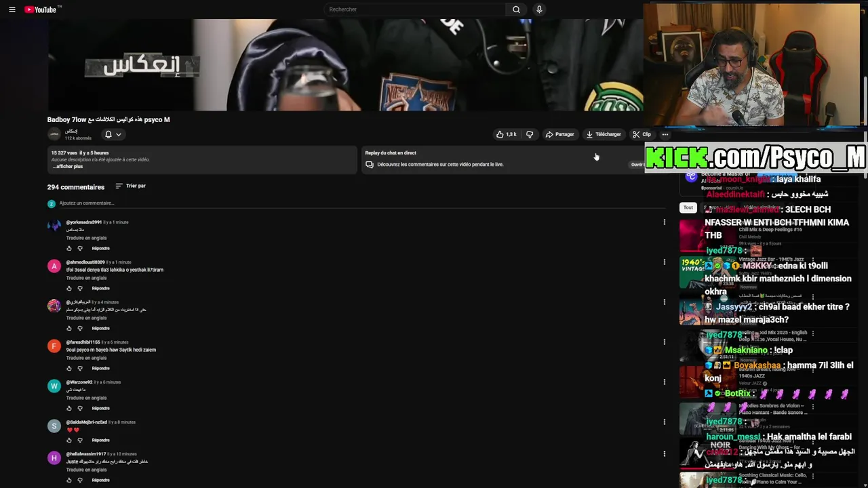Screen dimensions: 868x488
Task: Like the comment by @SaidaMejbri-nz5xd
Action: [x=68, y=440]
